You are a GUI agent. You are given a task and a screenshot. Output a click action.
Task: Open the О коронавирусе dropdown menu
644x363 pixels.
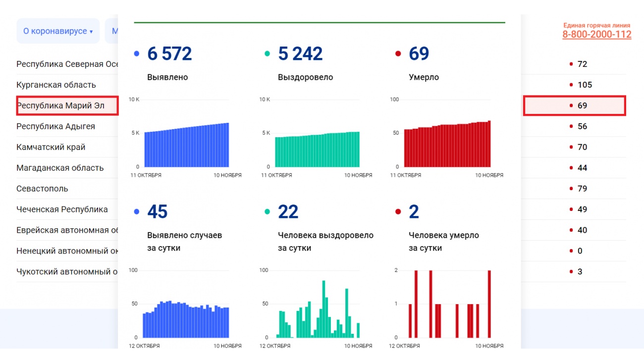[x=58, y=31]
